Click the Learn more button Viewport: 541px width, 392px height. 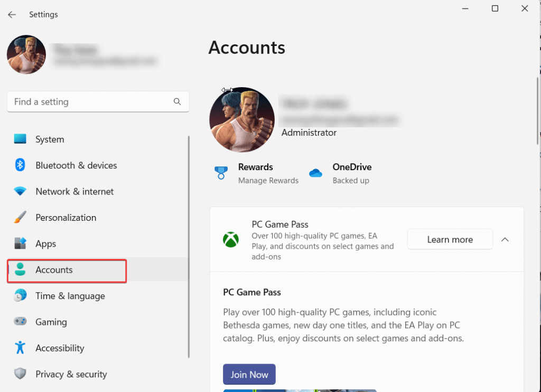coord(450,239)
